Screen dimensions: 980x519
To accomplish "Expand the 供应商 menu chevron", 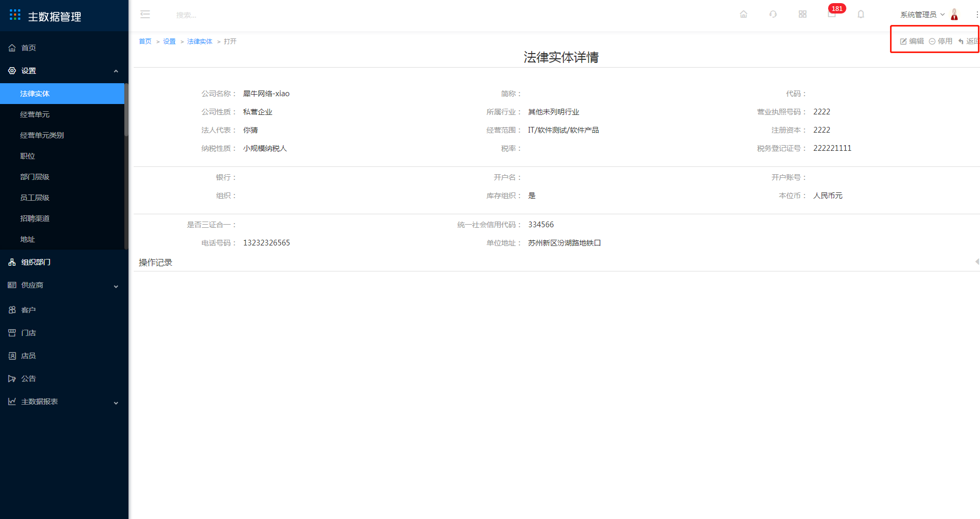I will [x=116, y=286].
